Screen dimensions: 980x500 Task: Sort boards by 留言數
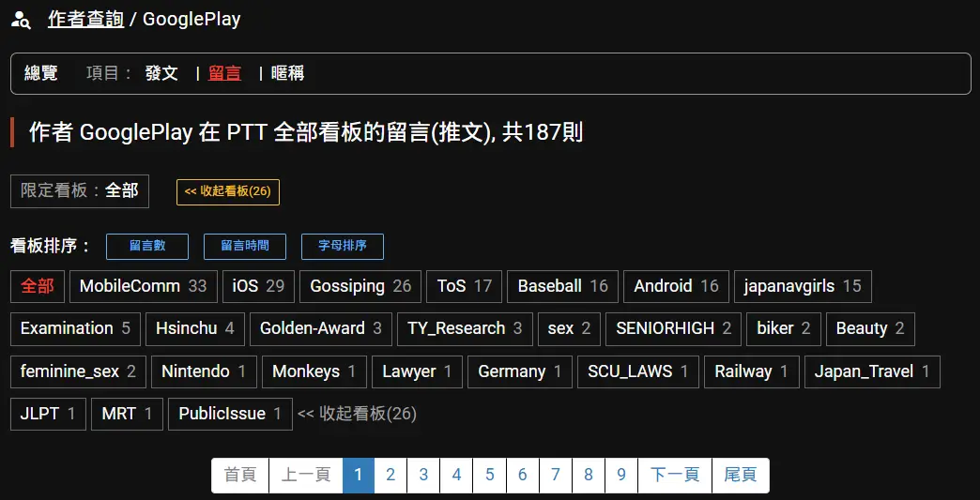pyautogui.click(x=147, y=246)
